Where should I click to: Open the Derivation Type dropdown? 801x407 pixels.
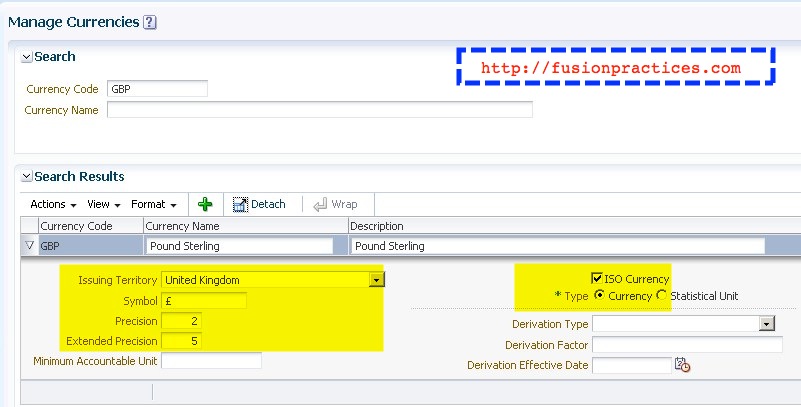[x=766, y=324]
